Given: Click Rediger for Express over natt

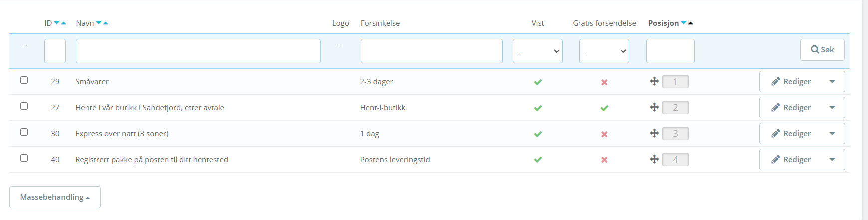Looking at the screenshot, I should 791,134.
